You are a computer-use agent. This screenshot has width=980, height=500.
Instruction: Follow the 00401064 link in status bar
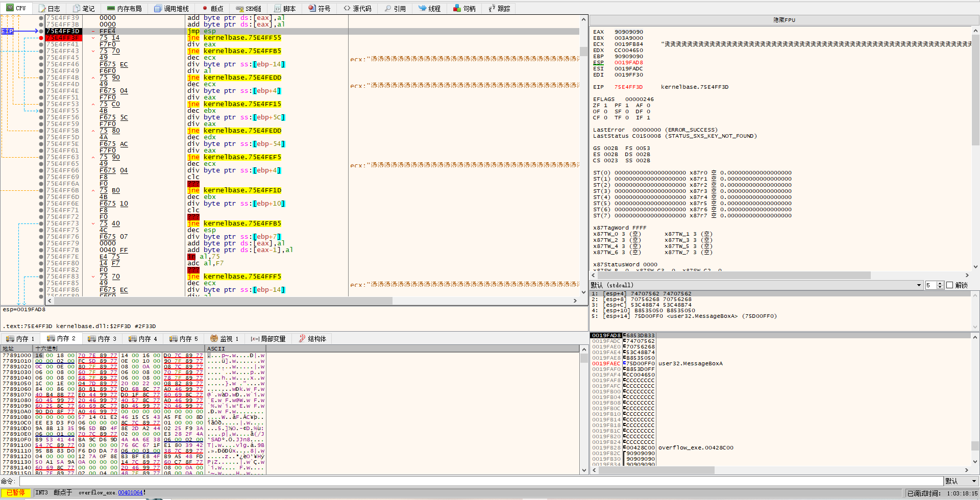pyautogui.click(x=130, y=493)
